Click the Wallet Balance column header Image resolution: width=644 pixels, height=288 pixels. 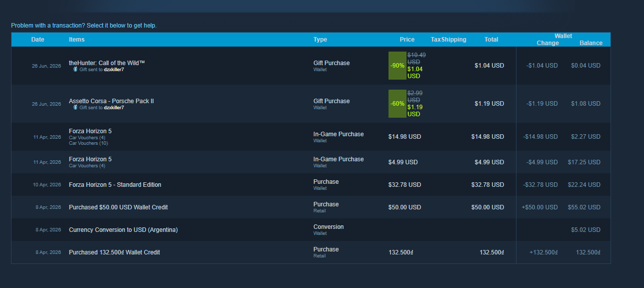tap(591, 43)
